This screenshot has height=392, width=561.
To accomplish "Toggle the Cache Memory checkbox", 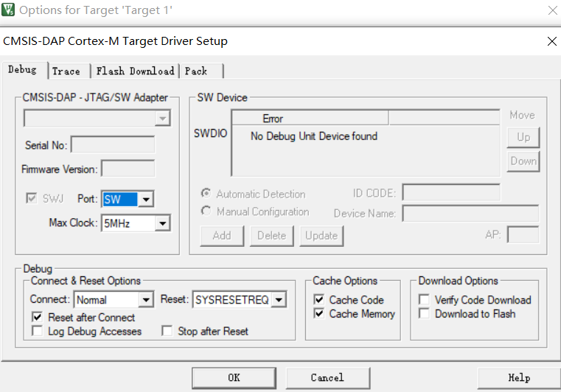I will [319, 314].
